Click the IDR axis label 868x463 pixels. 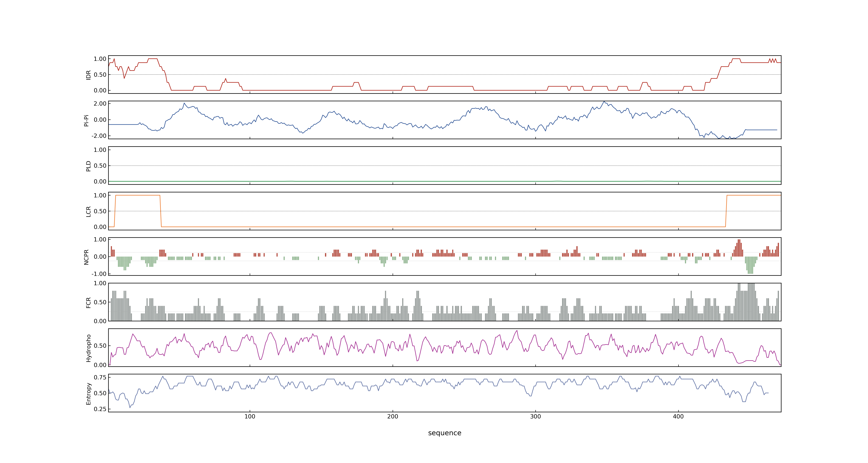coord(88,75)
